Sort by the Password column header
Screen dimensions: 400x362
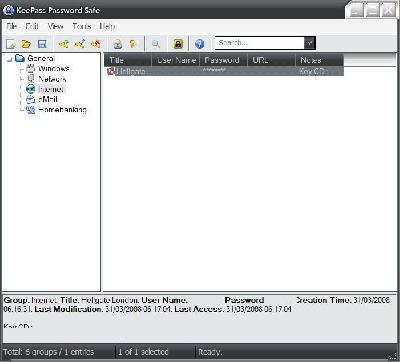pyautogui.click(x=224, y=60)
